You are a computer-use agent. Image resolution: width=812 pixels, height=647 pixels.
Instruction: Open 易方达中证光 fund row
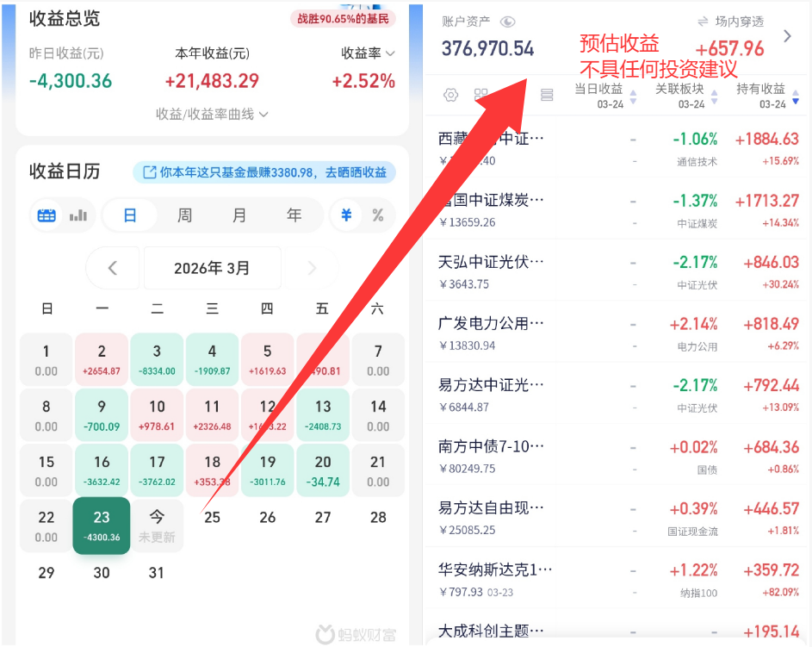pos(617,393)
